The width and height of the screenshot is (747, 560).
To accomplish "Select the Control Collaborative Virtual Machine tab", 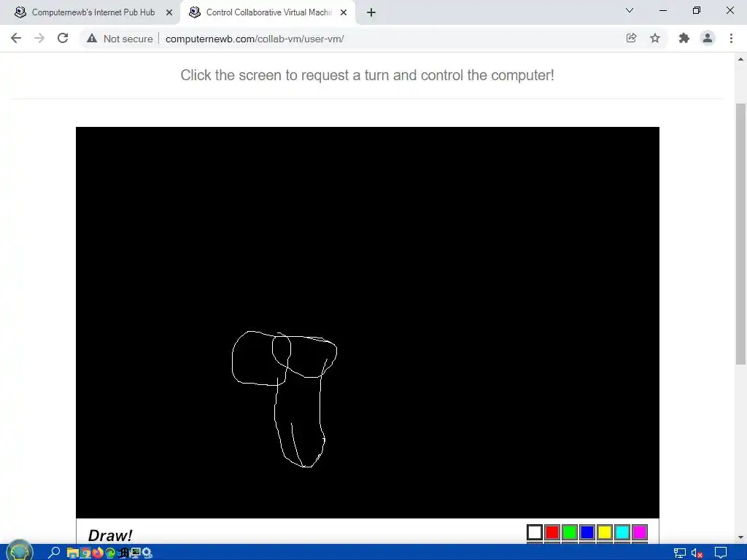I will click(x=267, y=12).
